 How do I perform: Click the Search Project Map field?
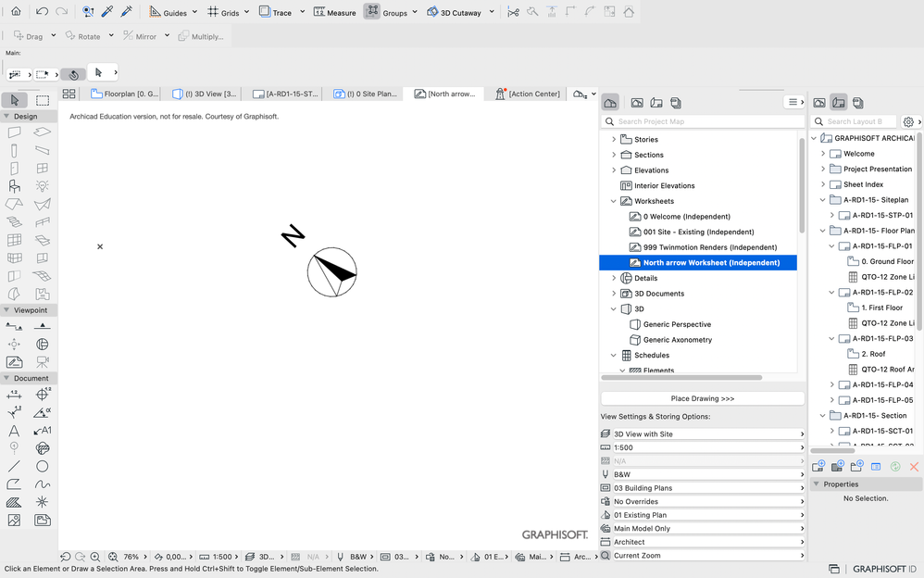[703, 121]
